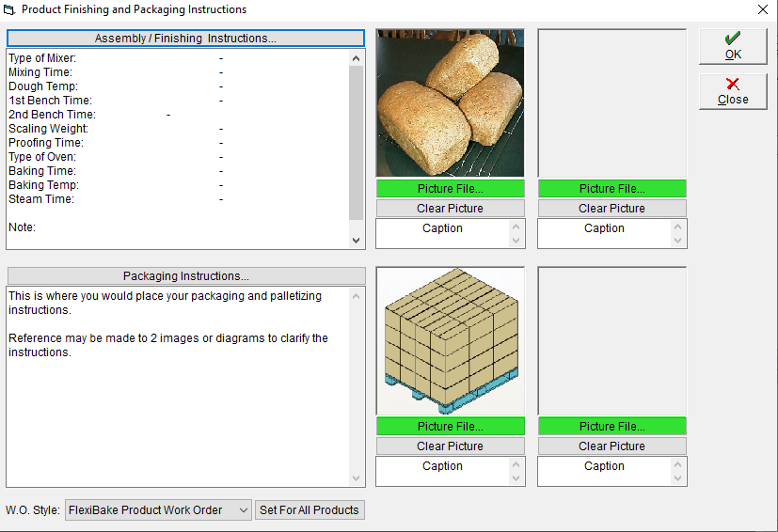The image size is (778, 532).
Task: Click the empty bottom-right picture frame
Action: pyautogui.click(x=611, y=341)
